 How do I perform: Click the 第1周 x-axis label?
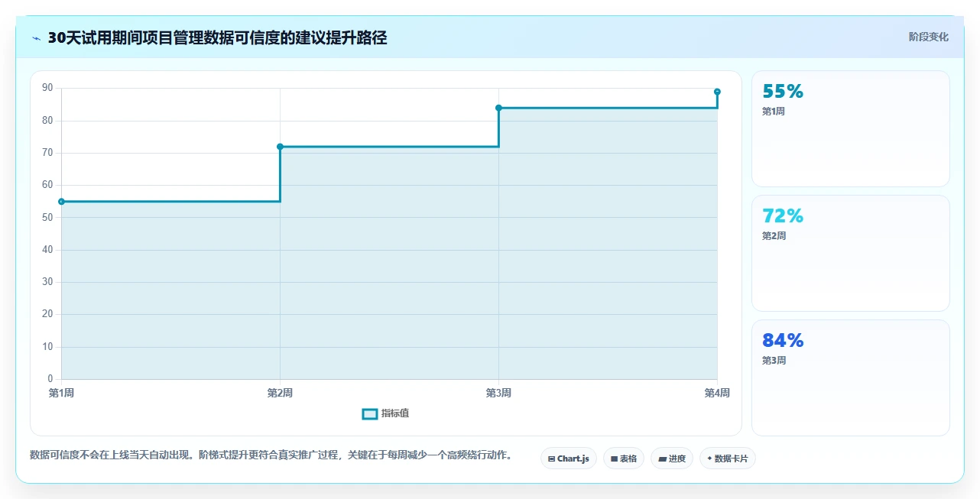tap(61, 393)
